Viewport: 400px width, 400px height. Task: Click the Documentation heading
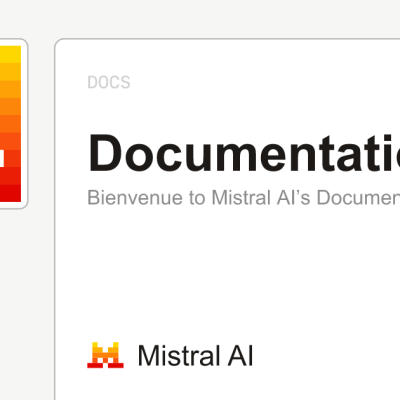pyautogui.click(x=244, y=153)
